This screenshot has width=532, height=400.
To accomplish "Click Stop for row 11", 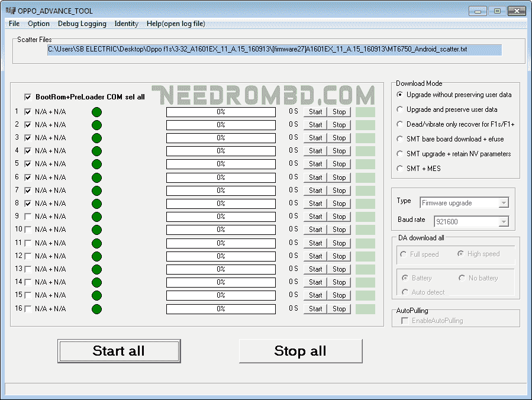I will (339, 243).
